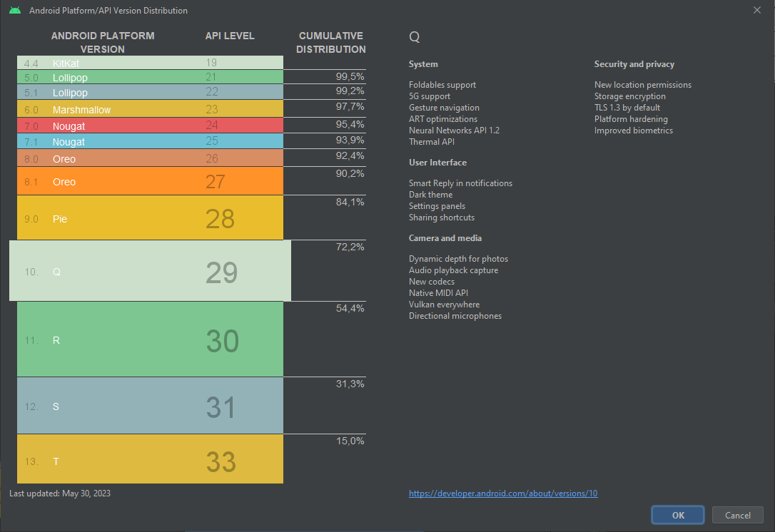
Task: Select the Android 11 R API 30 bar
Action: 150,340
